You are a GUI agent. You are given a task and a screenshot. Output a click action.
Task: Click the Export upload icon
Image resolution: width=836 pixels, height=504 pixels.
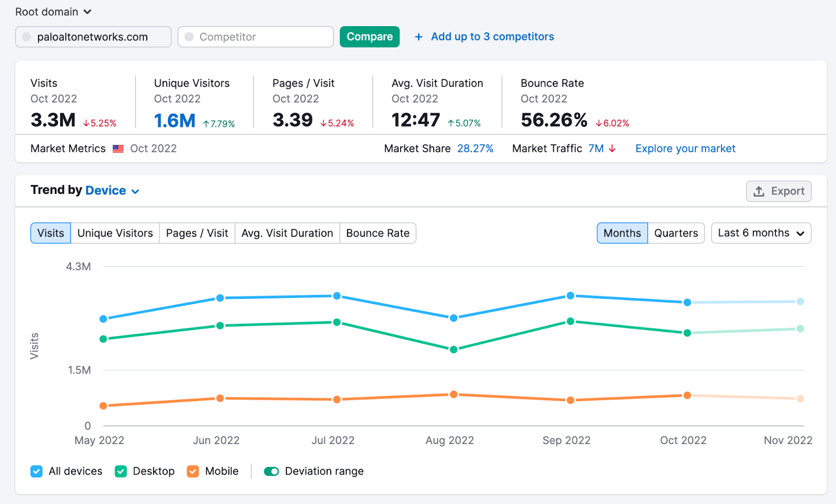coord(759,191)
